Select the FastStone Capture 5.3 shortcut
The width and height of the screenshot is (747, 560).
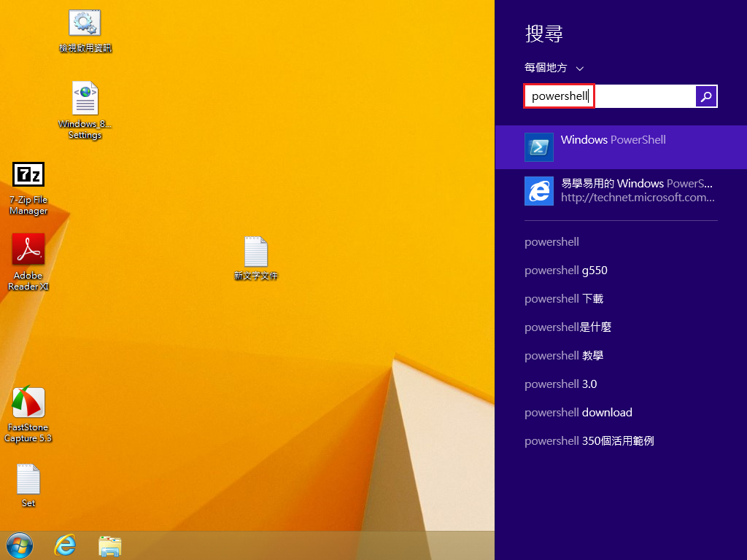tap(28, 414)
